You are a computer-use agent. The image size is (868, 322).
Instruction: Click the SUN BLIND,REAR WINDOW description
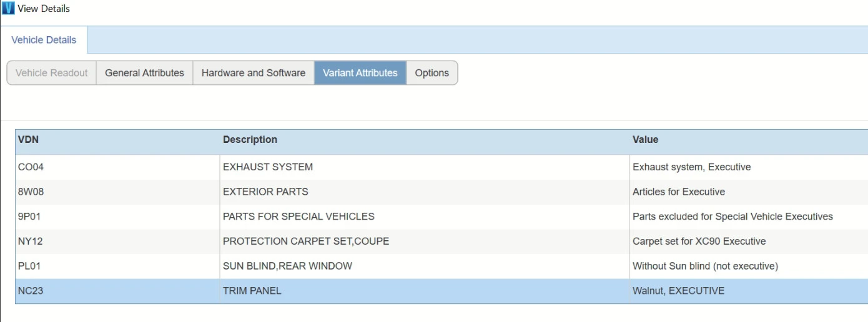pos(287,266)
